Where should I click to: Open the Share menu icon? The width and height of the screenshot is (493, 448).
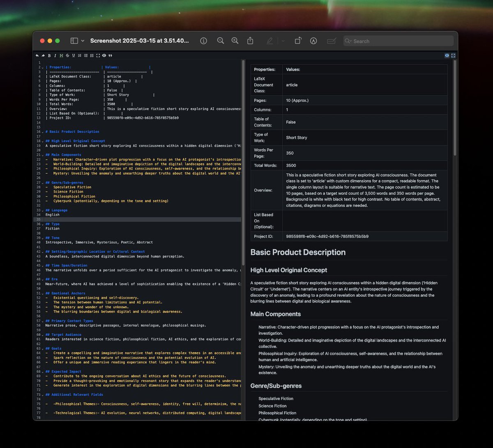pyautogui.click(x=250, y=41)
